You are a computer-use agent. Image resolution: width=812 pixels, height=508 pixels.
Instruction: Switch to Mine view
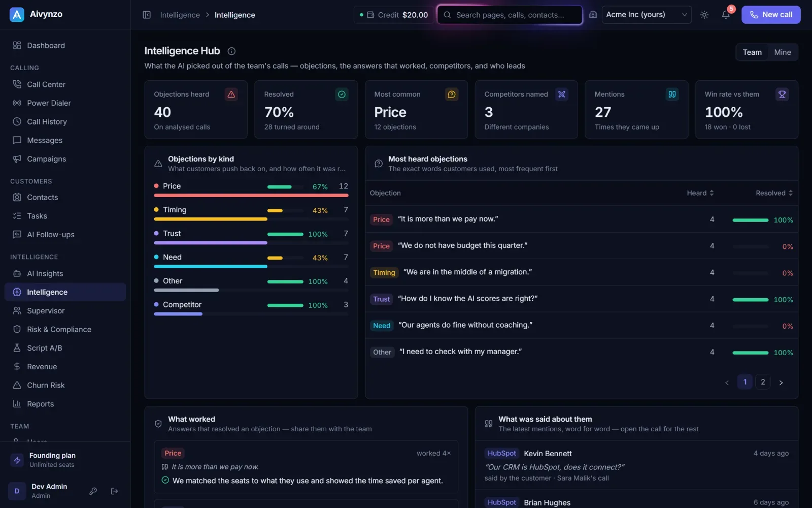[x=782, y=52]
